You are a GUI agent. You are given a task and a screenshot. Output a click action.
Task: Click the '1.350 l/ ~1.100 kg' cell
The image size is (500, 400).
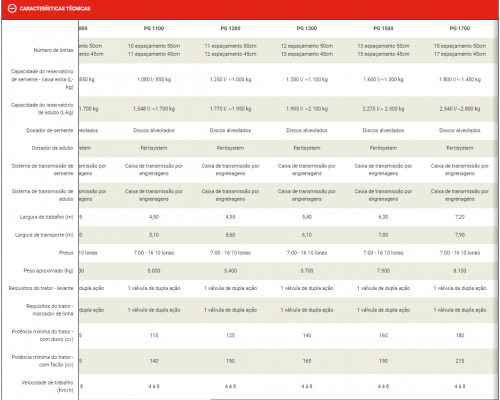coord(307,79)
